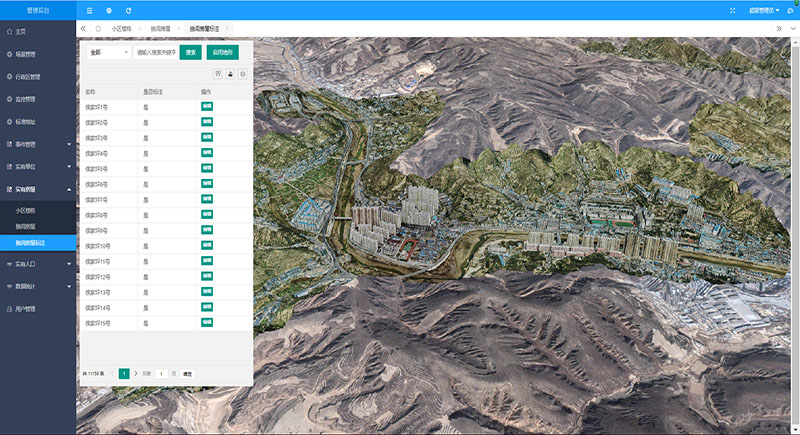Click the globe icon in top bar
The height and width of the screenshot is (435, 800).
[109, 11]
